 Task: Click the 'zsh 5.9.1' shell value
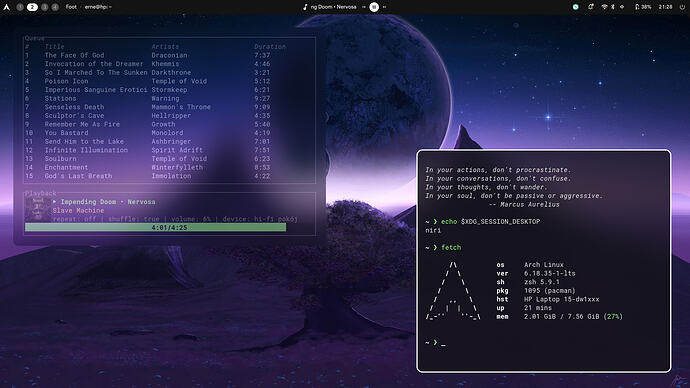[x=542, y=282]
